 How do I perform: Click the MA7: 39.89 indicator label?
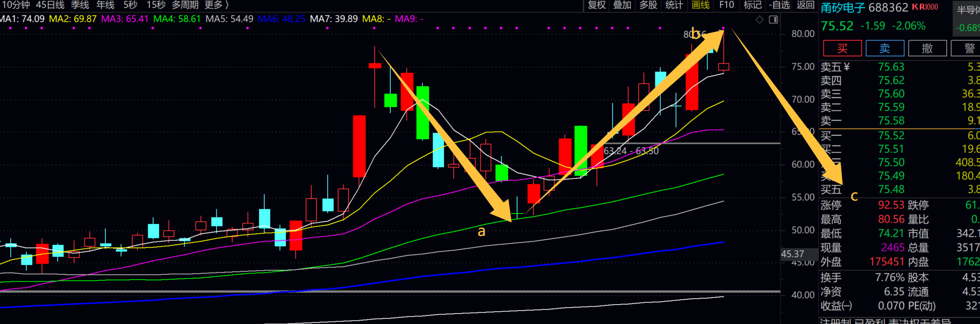(334, 19)
